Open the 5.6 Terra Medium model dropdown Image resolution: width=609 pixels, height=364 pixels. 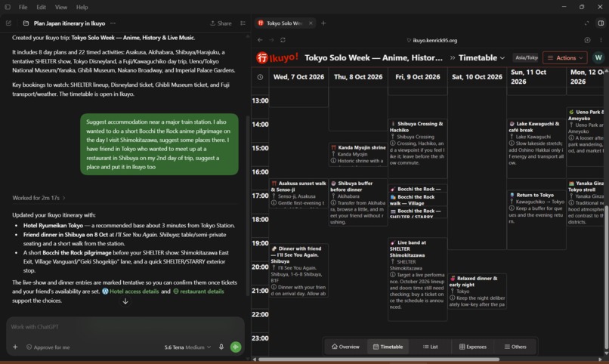pos(187,347)
